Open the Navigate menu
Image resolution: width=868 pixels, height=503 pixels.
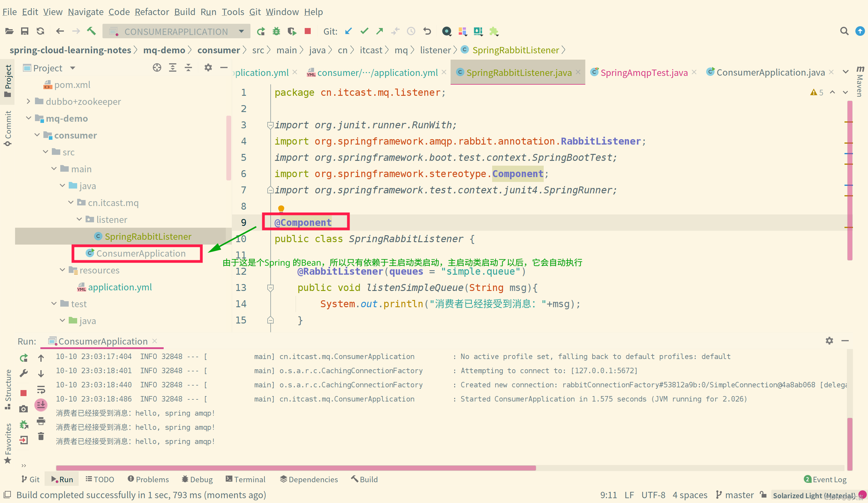(86, 12)
